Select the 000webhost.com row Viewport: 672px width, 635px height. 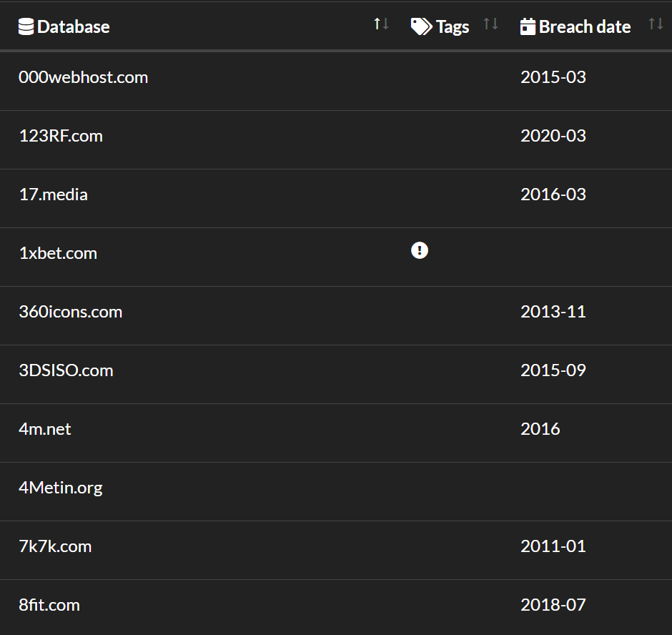336,81
